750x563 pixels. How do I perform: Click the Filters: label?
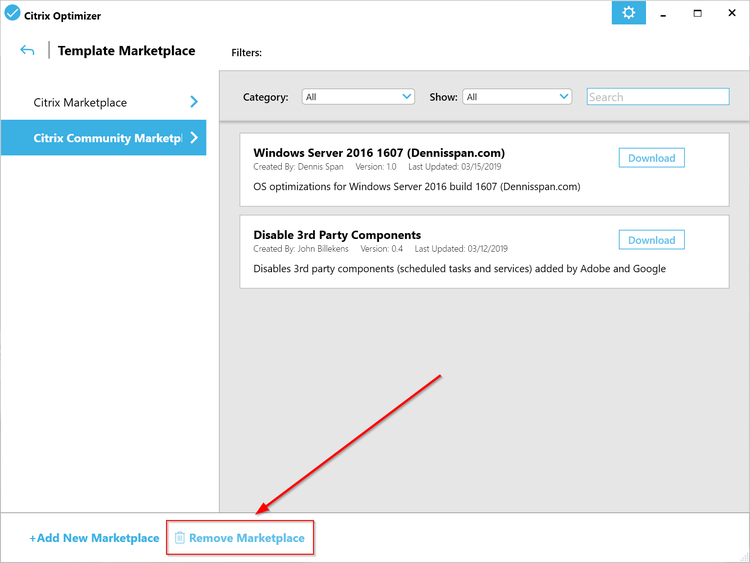click(x=246, y=53)
